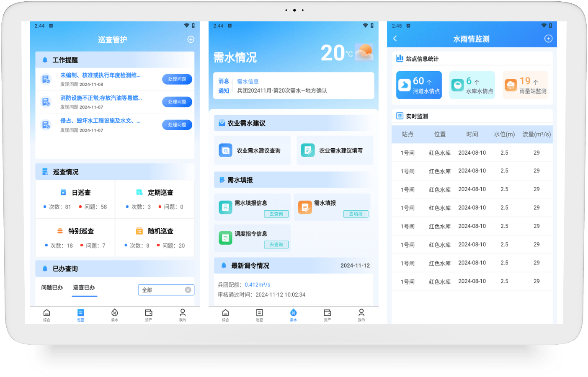Screen dimensions: 588x377
Task: Tap 资产 icon in left screen nav
Action: coord(149,313)
